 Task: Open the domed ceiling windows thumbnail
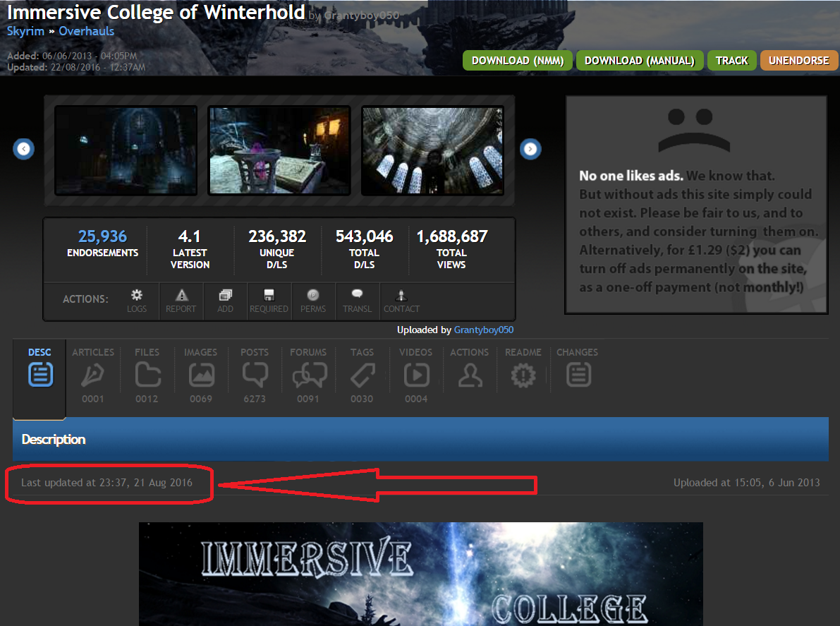click(x=433, y=150)
